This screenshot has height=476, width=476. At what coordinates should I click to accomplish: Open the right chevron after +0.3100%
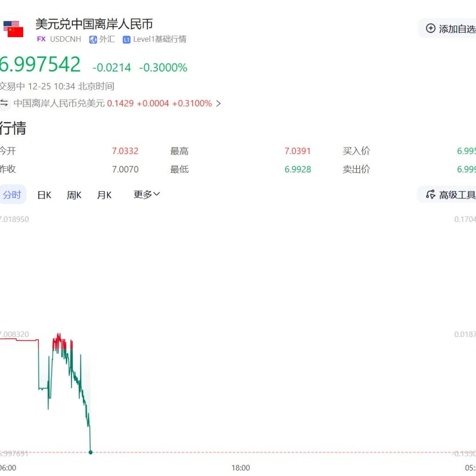pos(218,103)
